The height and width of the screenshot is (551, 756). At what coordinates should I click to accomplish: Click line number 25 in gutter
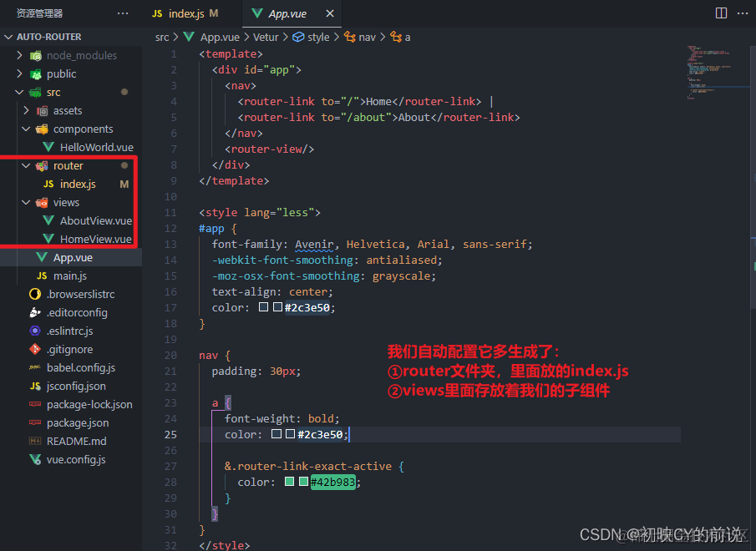[170, 434]
